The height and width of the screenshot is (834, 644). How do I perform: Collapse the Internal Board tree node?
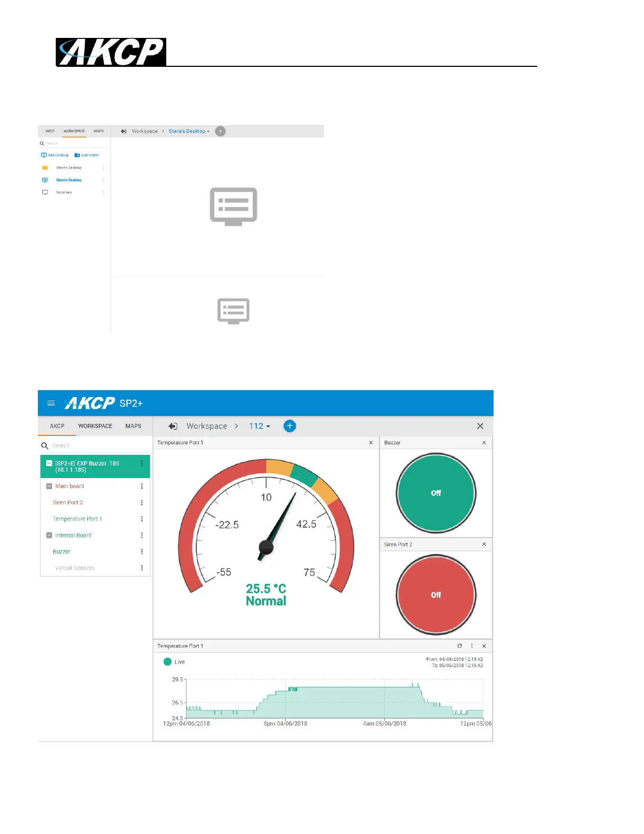49,535
